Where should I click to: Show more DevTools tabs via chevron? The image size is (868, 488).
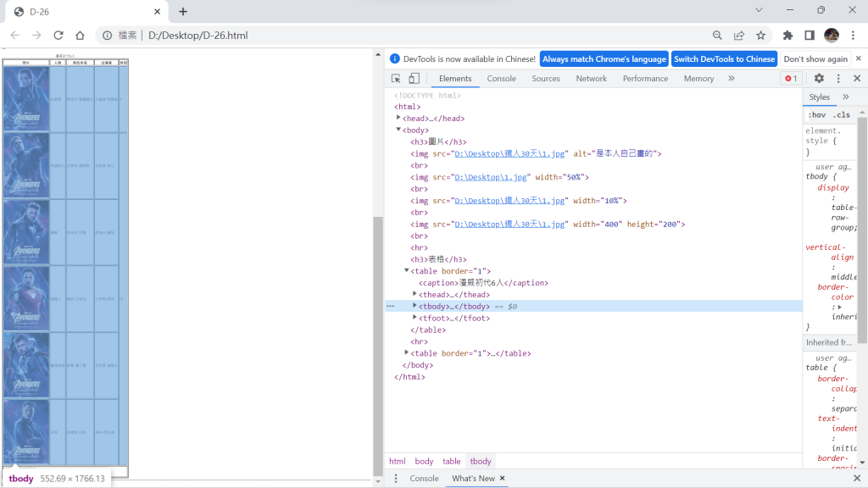(732, 79)
